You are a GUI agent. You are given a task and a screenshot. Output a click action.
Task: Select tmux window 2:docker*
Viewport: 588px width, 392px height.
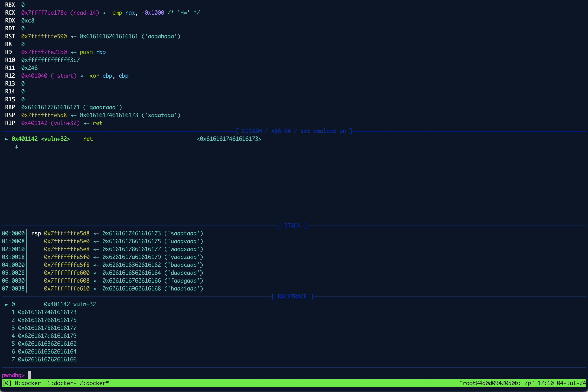(94, 383)
